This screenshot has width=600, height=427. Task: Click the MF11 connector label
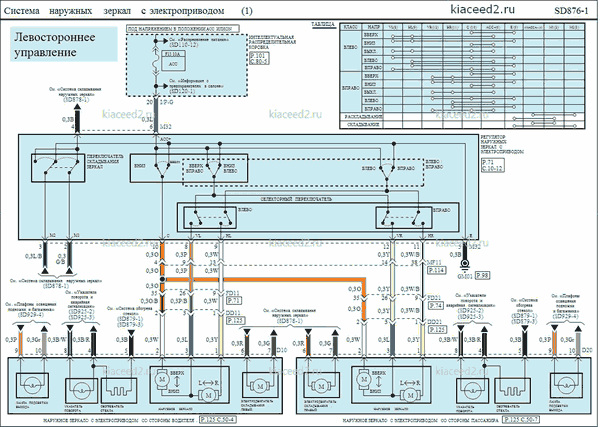(434, 262)
